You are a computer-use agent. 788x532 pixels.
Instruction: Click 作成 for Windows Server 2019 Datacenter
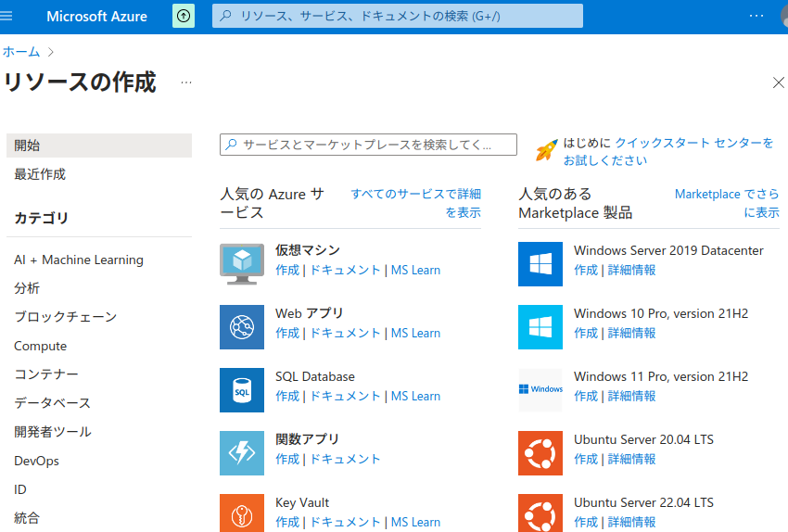pos(586,271)
